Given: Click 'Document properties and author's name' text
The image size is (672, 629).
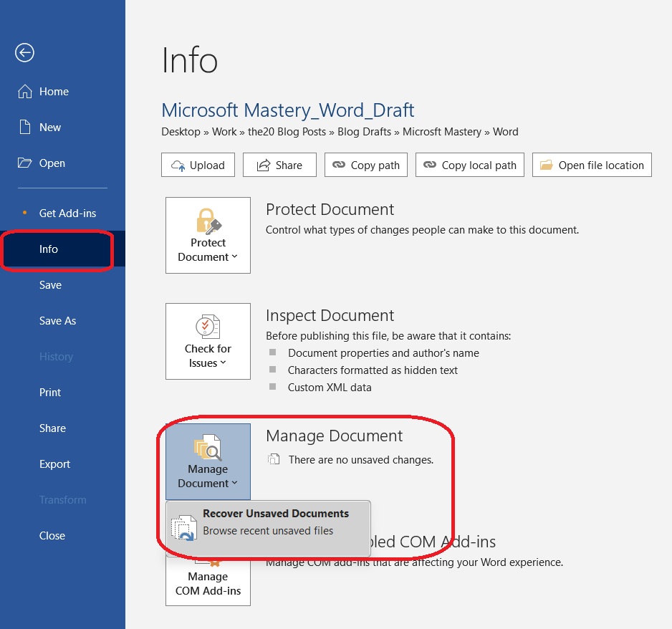Looking at the screenshot, I should pyautogui.click(x=383, y=352).
